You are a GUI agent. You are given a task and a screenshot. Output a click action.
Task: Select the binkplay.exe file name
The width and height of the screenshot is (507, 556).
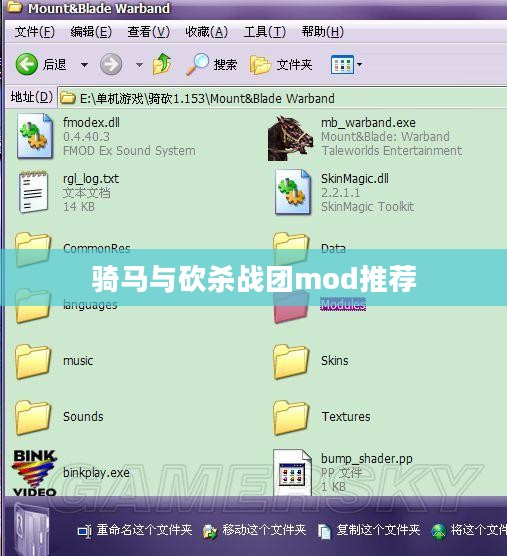click(x=96, y=473)
